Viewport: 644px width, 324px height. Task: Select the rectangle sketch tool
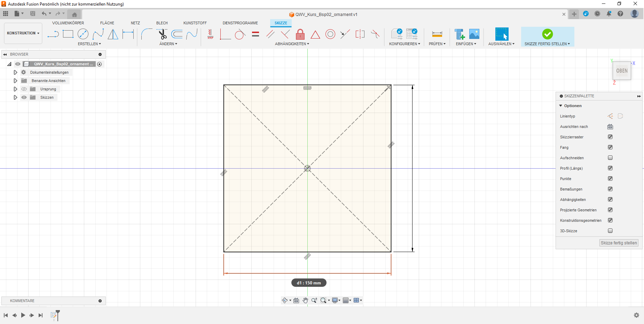click(68, 34)
